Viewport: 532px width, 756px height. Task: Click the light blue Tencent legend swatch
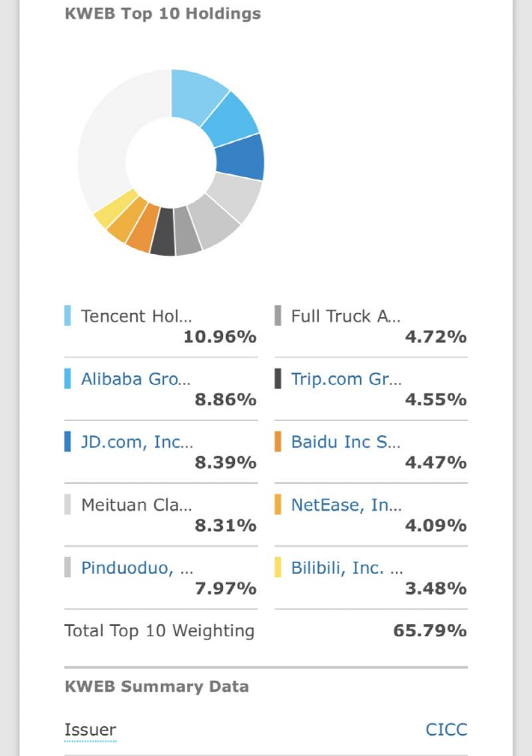click(x=68, y=316)
